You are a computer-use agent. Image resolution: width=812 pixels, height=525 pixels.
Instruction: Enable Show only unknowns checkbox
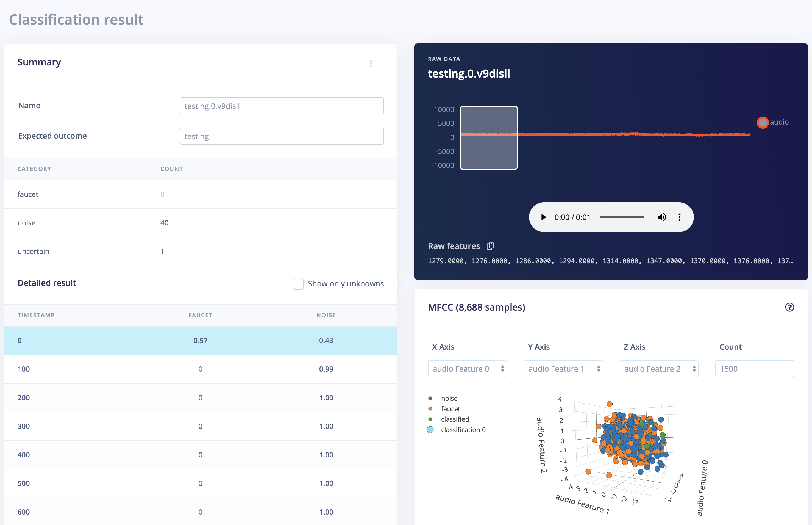[298, 284]
